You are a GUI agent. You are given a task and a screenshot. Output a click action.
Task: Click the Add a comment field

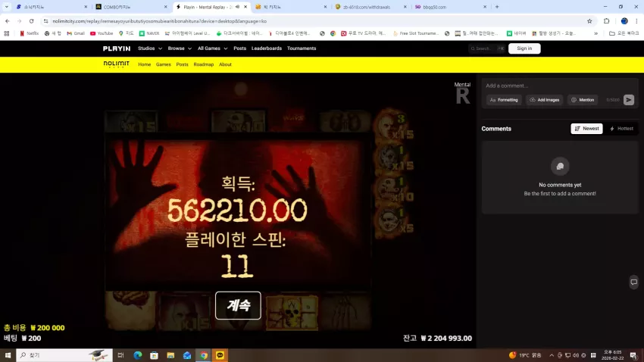pyautogui.click(x=560, y=86)
